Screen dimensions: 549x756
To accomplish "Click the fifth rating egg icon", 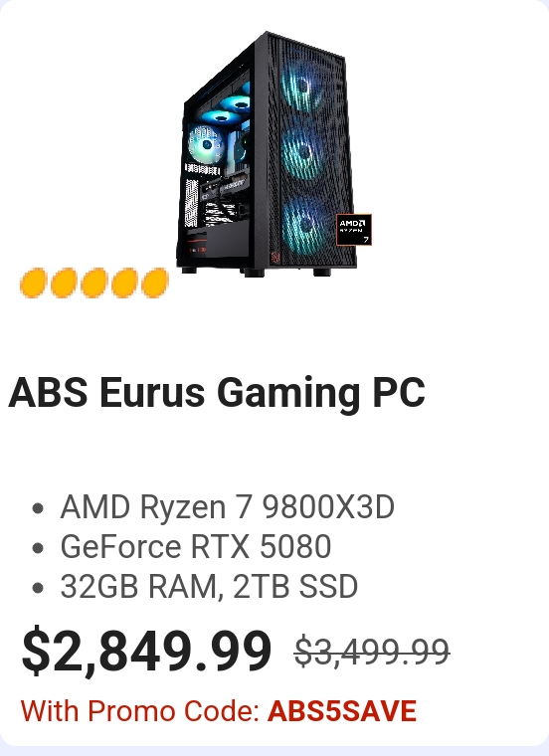I will (x=155, y=283).
